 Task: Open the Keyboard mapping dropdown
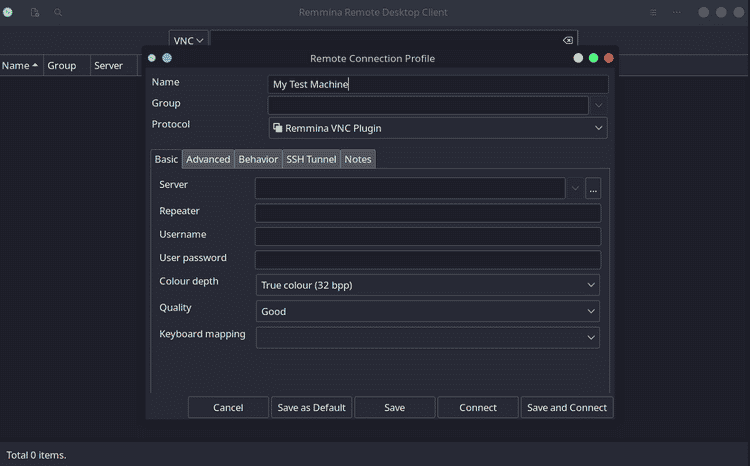click(428, 337)
